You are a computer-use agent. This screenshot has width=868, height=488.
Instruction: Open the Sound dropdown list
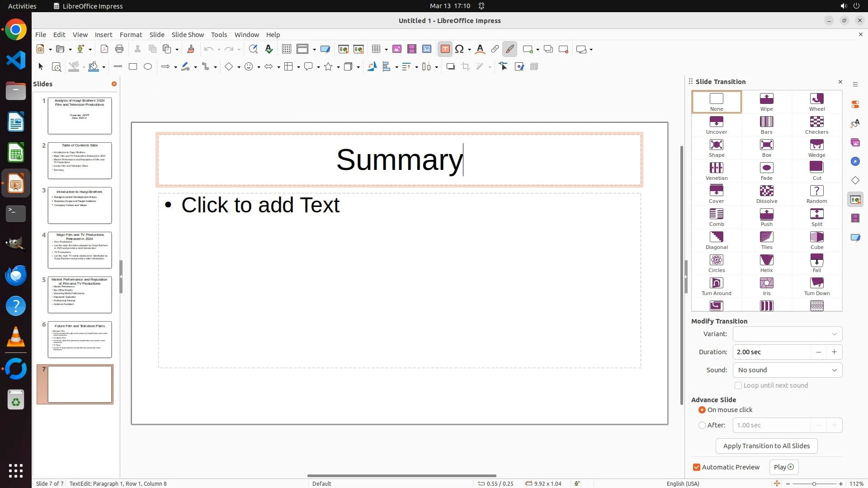pos(787,370)
